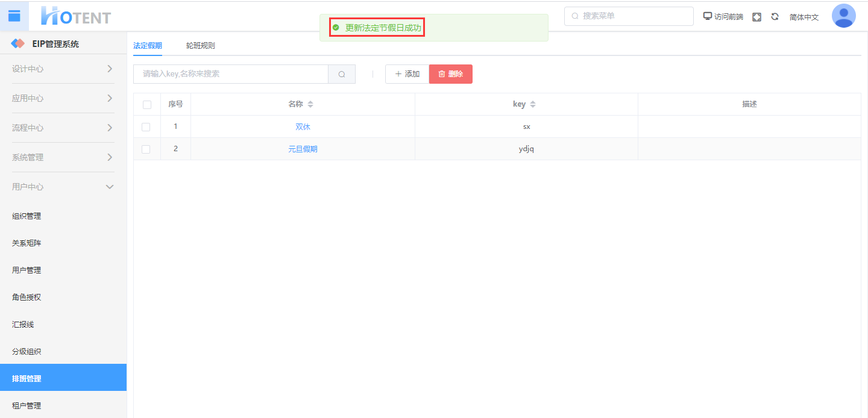Click the 添加 button
Viewport: 868px width, 418px height.
407,74
